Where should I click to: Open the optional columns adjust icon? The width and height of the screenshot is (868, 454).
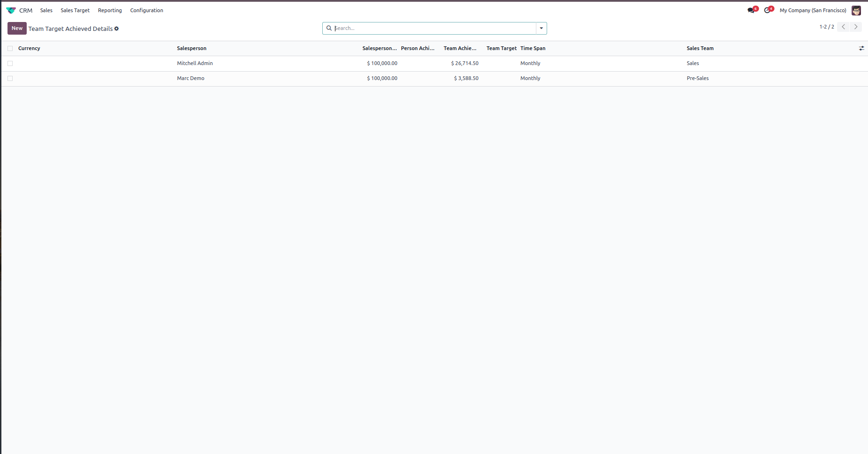pos(861,48)
